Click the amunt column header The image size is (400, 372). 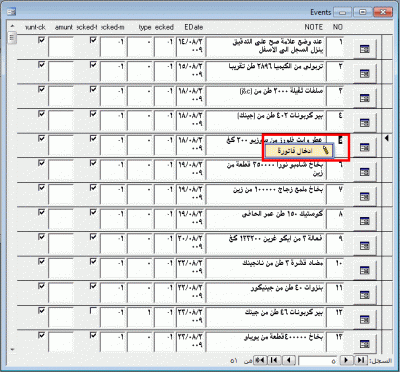(64, 27)
